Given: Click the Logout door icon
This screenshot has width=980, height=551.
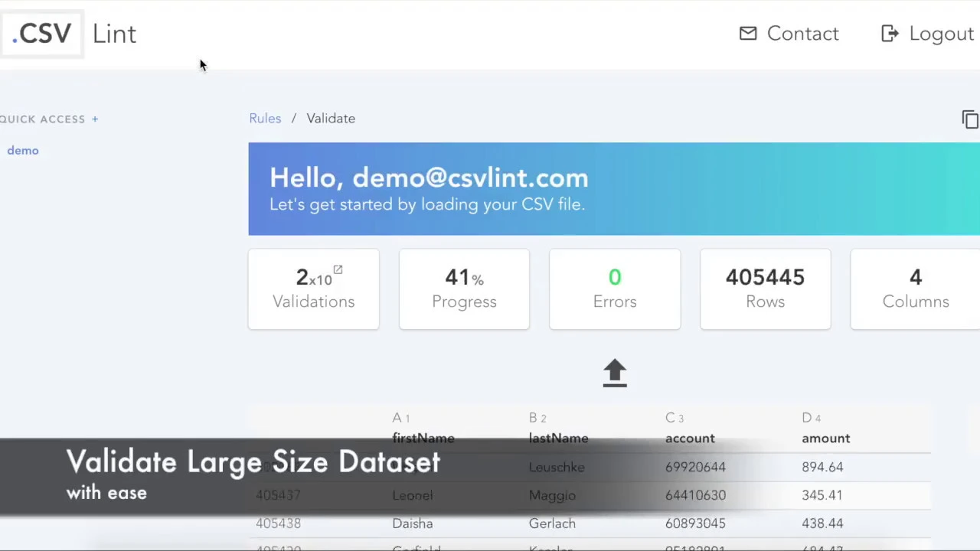Looking at the screenshot, I should point(890,34).
